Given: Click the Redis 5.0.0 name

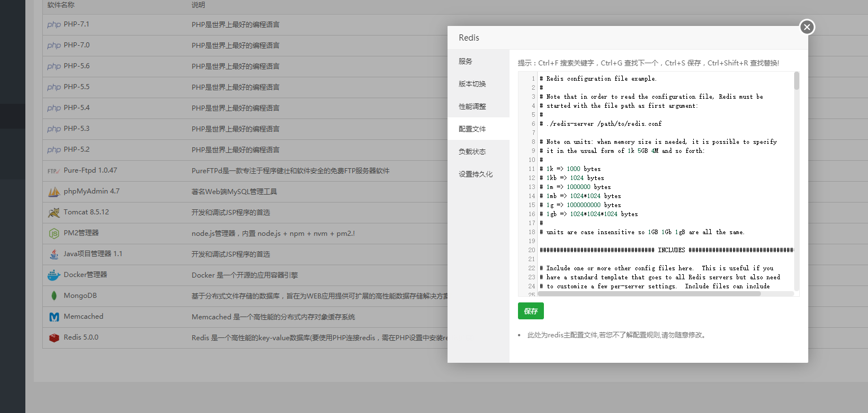Looking at the screenshot, I should pyautogui.click(x=81, y=337).
